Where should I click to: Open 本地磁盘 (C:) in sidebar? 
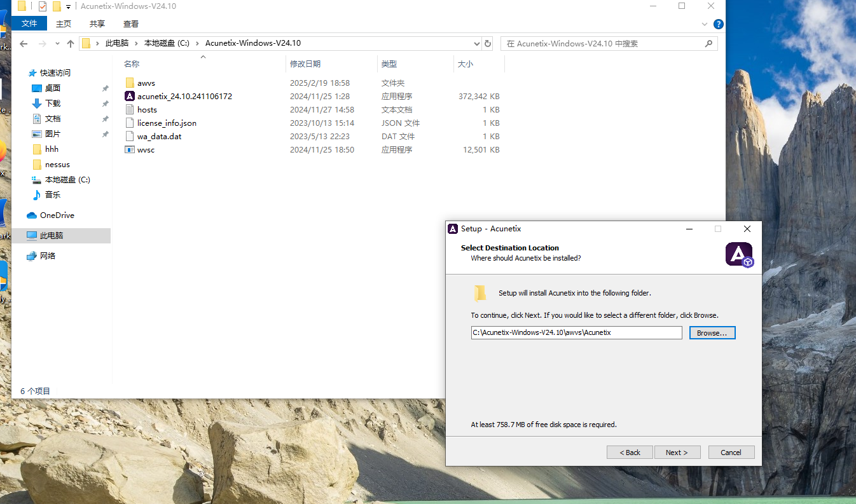pyautogui.click(x=67, y=180)
